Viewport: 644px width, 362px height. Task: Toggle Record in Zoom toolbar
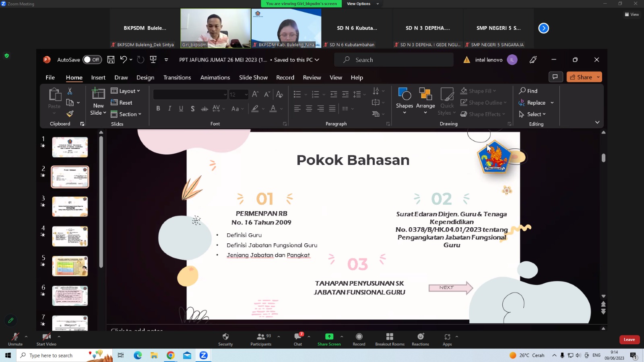point(359,339)
